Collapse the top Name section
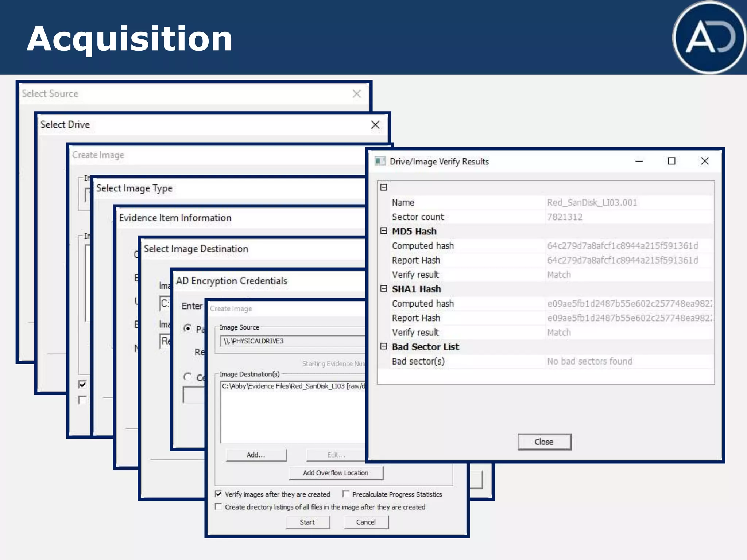The height and width of the screenshot is (560, 747). point(384,187)
